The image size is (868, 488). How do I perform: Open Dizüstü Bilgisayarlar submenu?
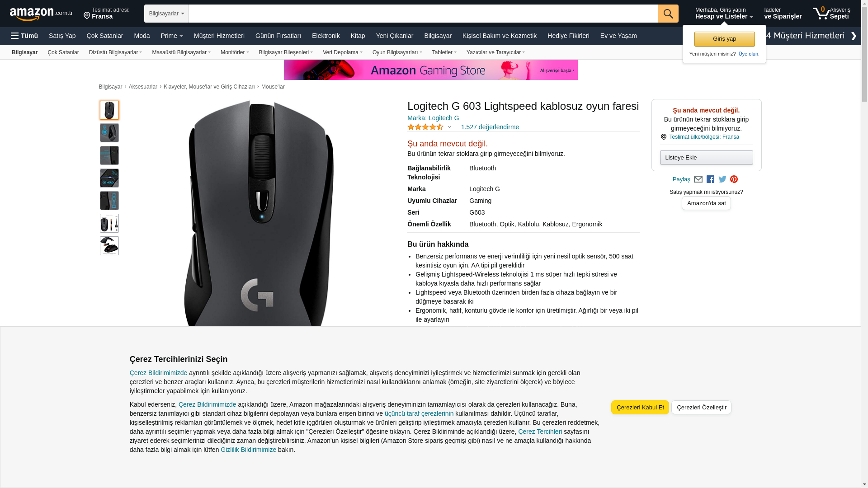point(115,52)
